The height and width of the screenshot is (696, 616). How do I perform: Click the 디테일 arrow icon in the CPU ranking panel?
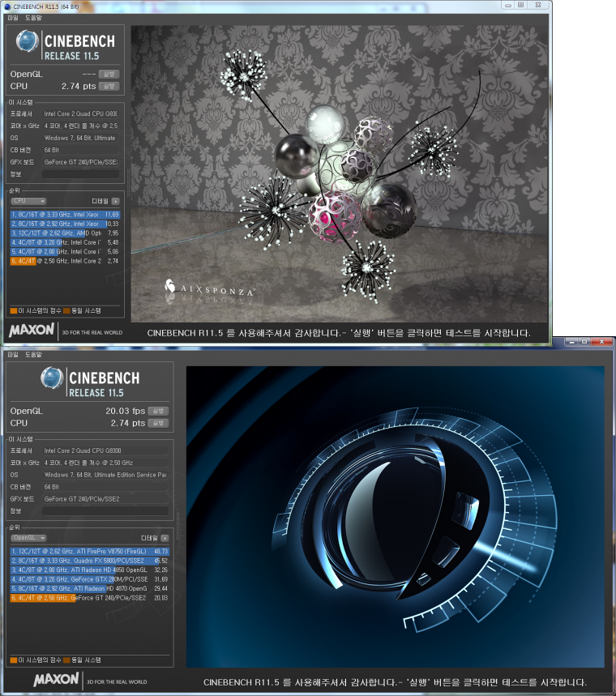pos(115,201)
